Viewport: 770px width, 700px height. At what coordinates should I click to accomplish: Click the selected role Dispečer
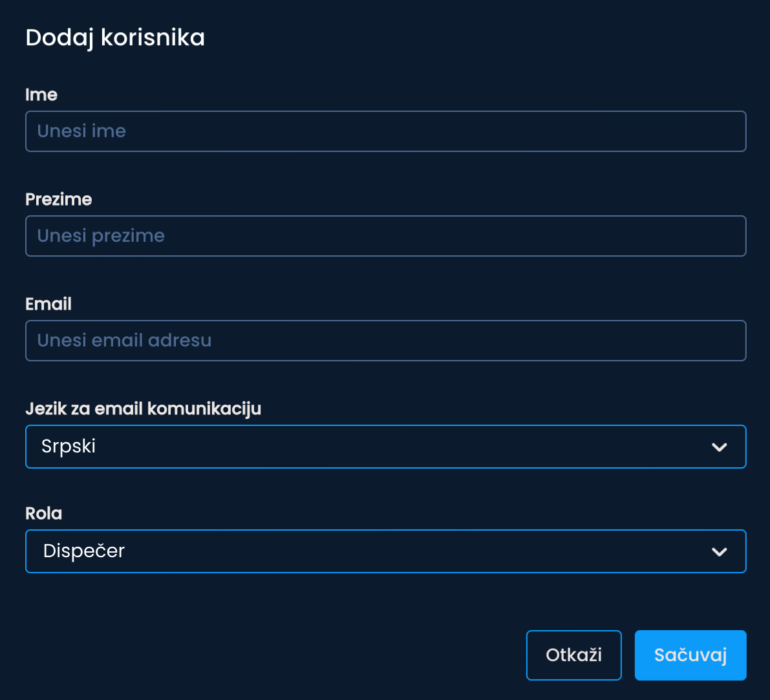pyautogui.click(x=84, y=551)
